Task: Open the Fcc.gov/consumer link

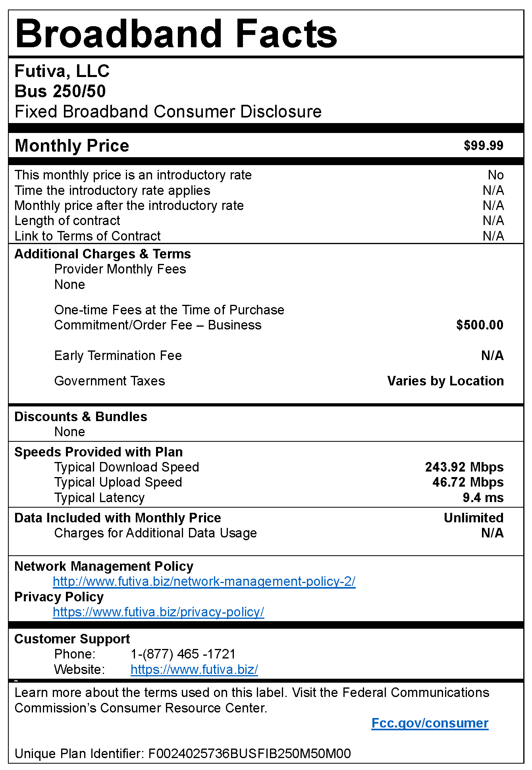Action: coord(430,723)
